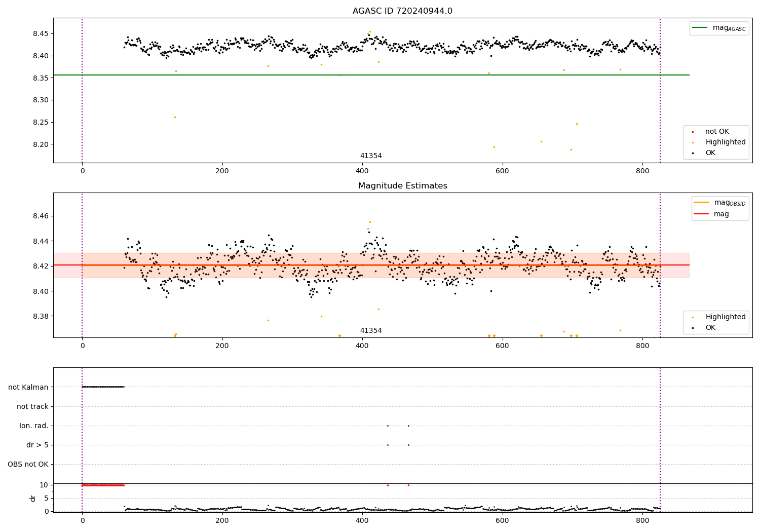Click "OK" in the Magnitude Estimates legend
The image size is (760, 532).
710,328
